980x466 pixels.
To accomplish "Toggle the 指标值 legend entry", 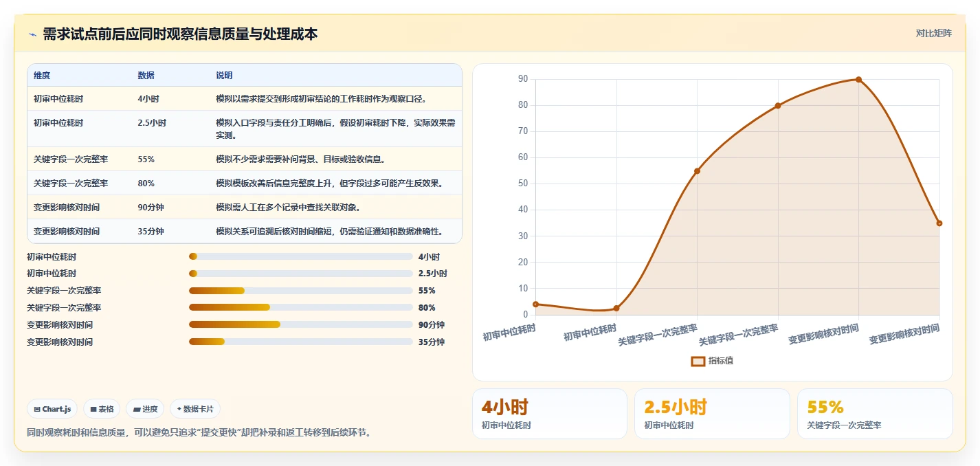I will point(713,361).
